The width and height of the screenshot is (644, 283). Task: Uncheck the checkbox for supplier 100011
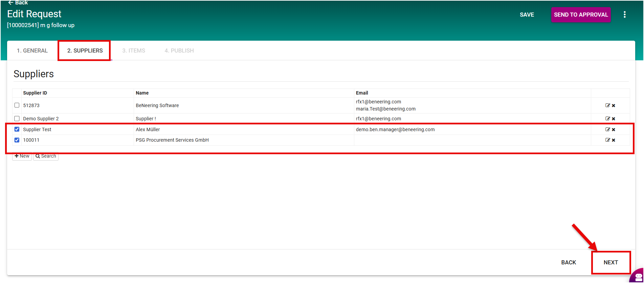click(17, 140)
